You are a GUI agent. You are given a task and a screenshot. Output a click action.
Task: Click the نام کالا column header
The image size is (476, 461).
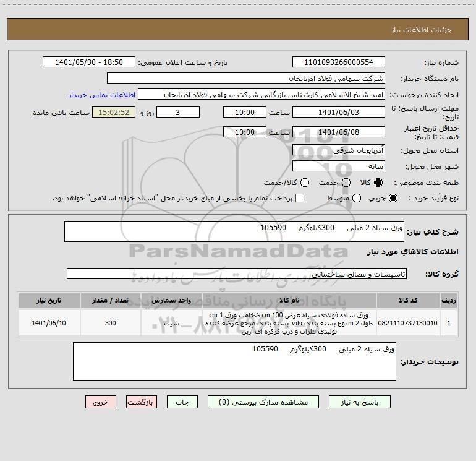click(x=289, y=300)
